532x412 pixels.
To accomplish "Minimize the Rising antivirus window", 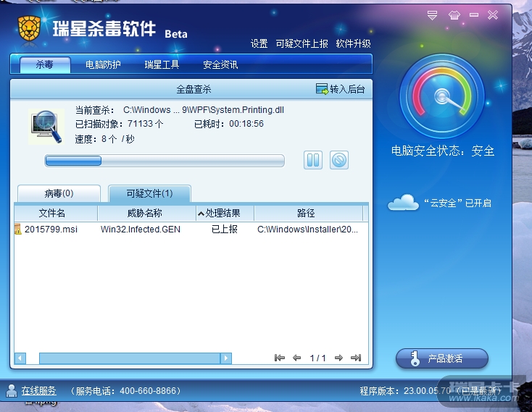I will tap(474, 15).
